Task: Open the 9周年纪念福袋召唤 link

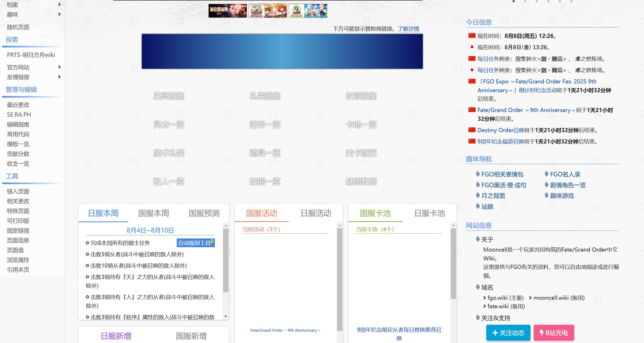Action: pyautogui.click(x=501, y=141)
